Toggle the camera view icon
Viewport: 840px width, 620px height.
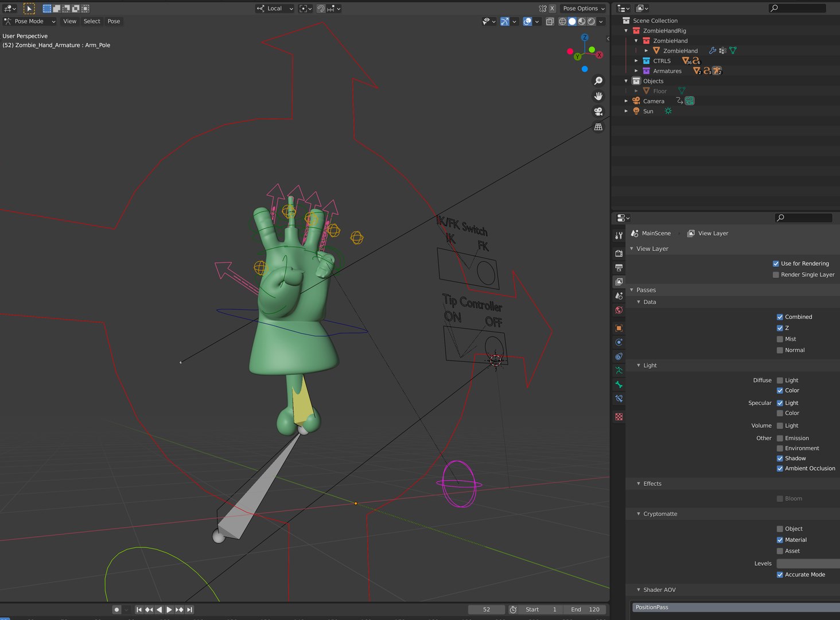(x=598, y=111)
